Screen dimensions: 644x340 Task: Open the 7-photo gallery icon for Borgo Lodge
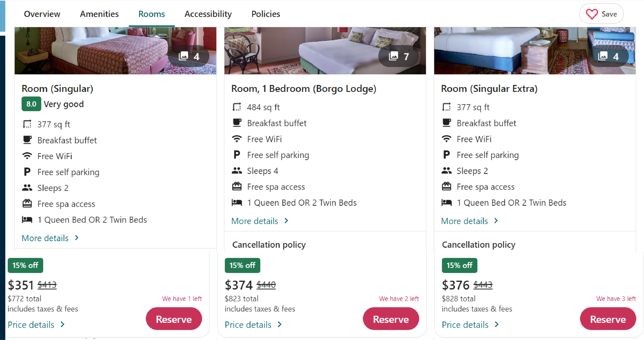coord(394,56)
